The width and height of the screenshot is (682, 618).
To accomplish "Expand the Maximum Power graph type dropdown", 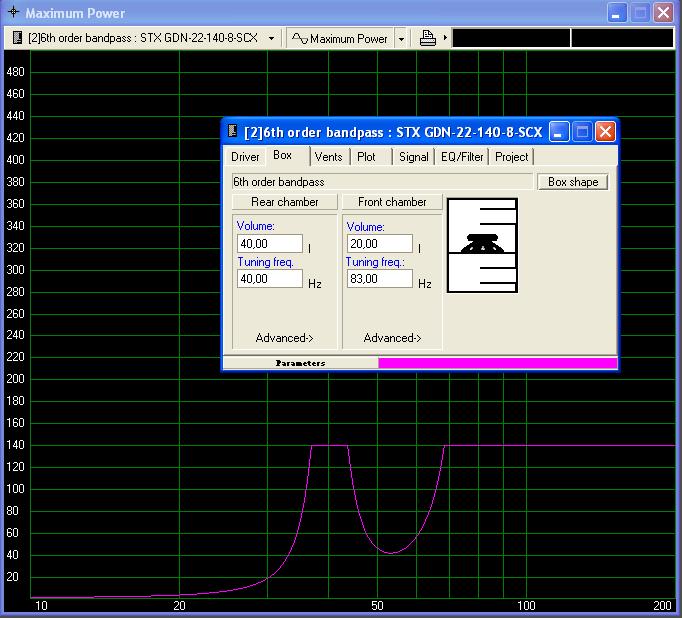I will (x=401, y=38).
